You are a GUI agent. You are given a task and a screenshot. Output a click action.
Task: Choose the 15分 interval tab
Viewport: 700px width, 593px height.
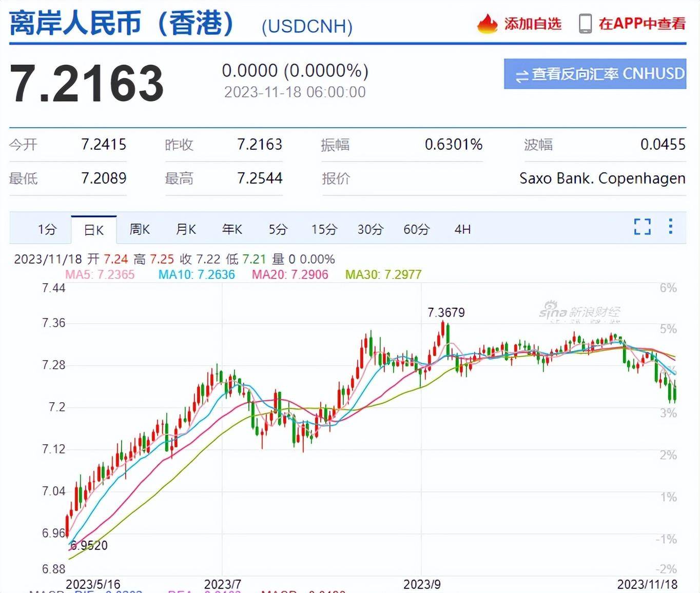[324, 229]
